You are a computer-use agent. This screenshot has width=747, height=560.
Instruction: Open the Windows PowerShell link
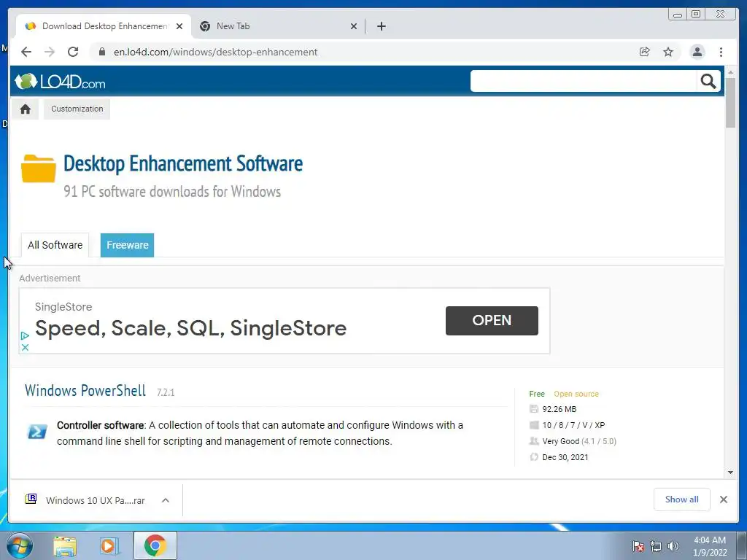[85, 391]
